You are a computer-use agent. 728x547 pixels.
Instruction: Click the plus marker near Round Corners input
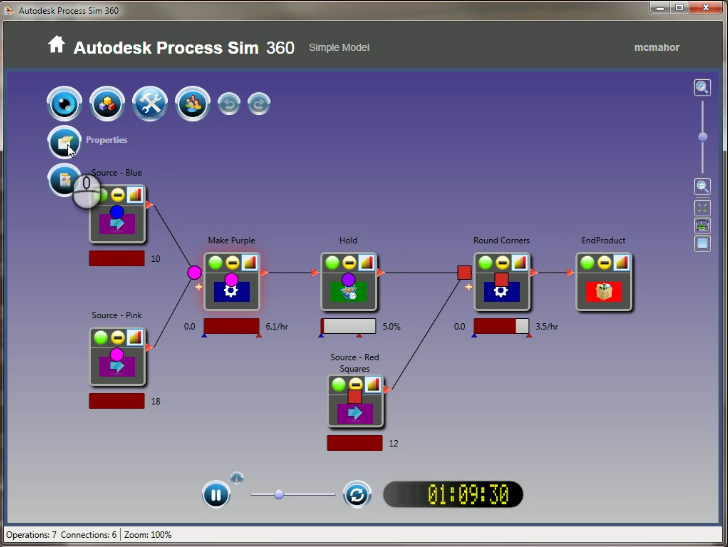[x=468, y=287]
